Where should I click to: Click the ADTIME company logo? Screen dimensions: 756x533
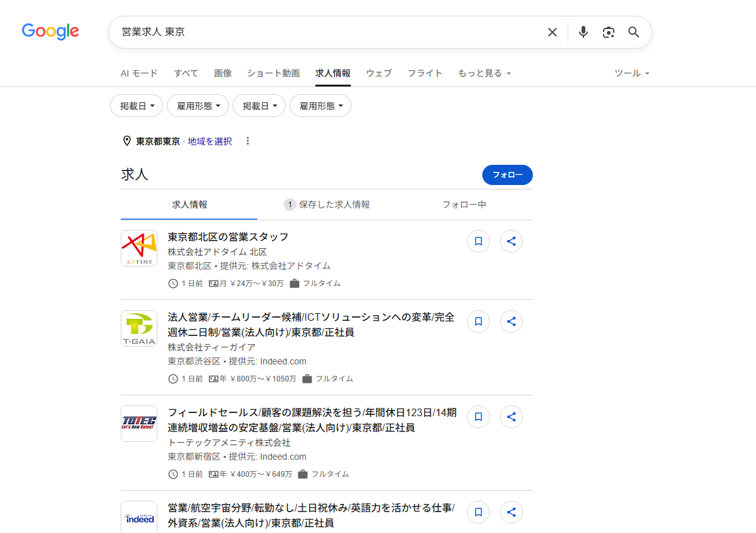pyautogui.click(x=139, y=248)
